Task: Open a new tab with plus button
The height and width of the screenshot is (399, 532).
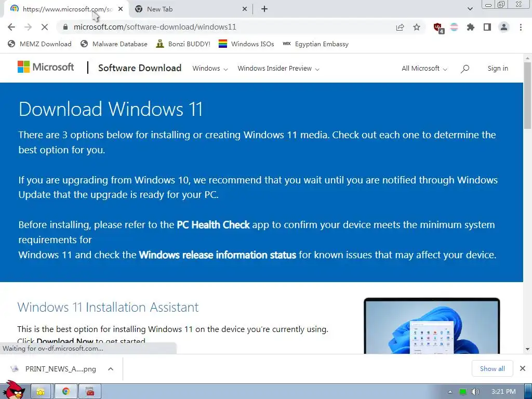Action: 264,9
